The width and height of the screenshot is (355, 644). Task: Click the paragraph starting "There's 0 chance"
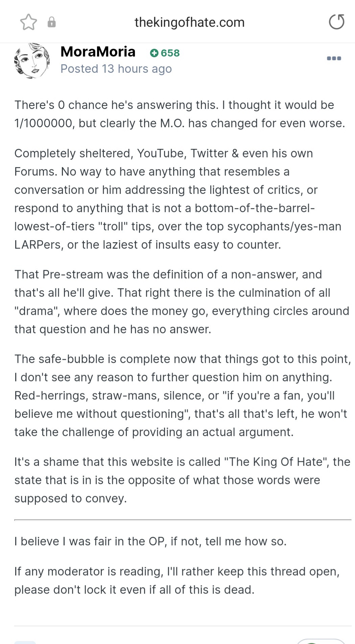pos(180,114)
